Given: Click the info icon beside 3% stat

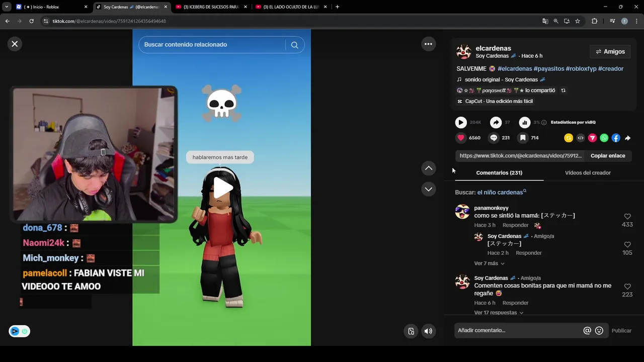Looking at the screenshot, I should tap(544, 123).
